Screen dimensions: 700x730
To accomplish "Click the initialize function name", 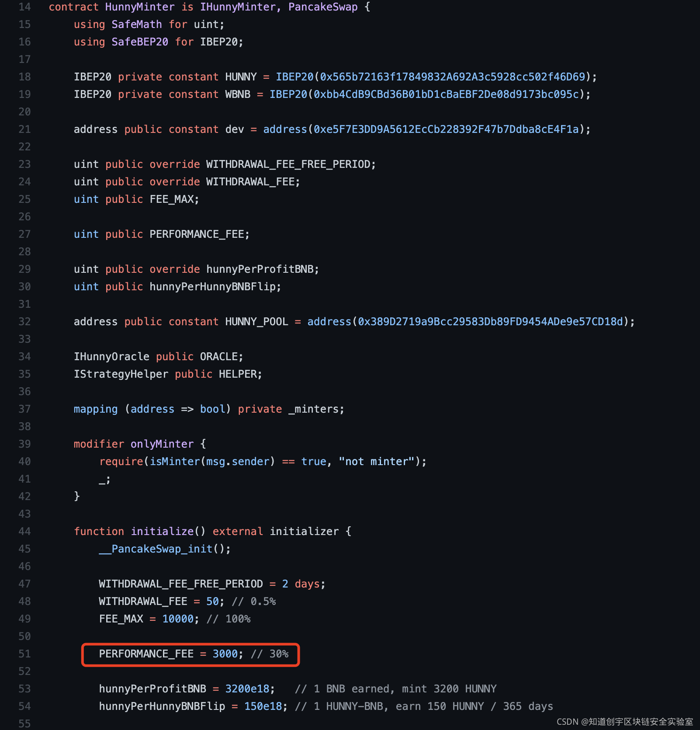I will pyautogui.click(x=162, y=532).
